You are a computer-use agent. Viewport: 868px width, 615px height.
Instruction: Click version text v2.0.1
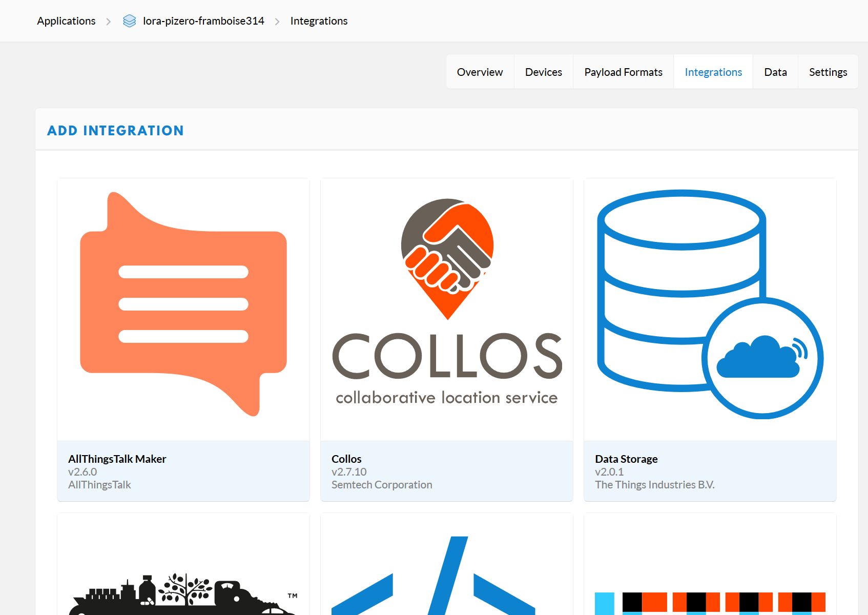[x=609, y=471]
